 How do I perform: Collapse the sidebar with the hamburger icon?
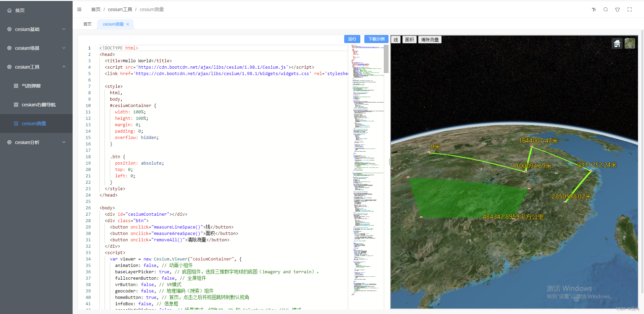79,9
